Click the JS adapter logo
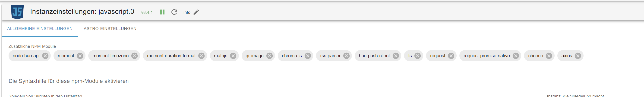Image resolution: width=644 pixels, height=97 pixels. coord(17,12)
